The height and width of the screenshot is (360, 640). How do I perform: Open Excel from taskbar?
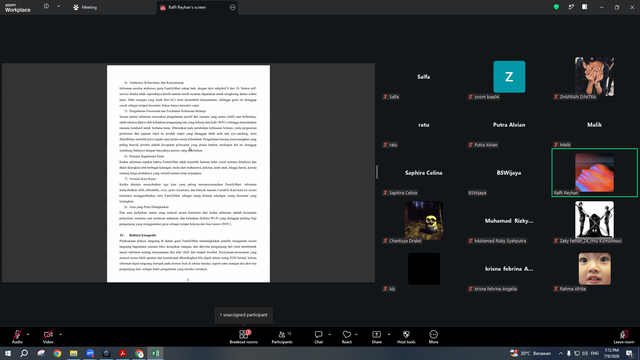point(155,353)
